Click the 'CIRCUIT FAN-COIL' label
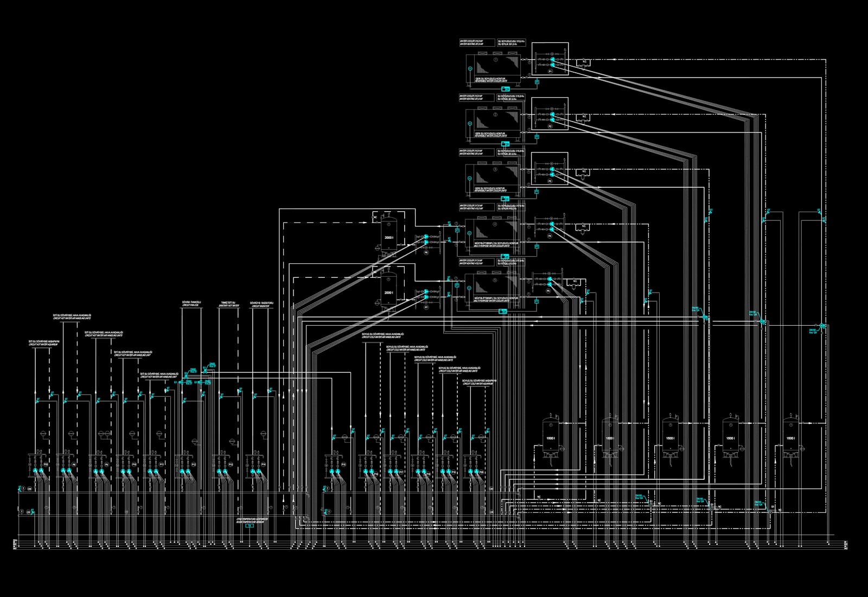This screenshot has width=868, height=597. (190, 306)
